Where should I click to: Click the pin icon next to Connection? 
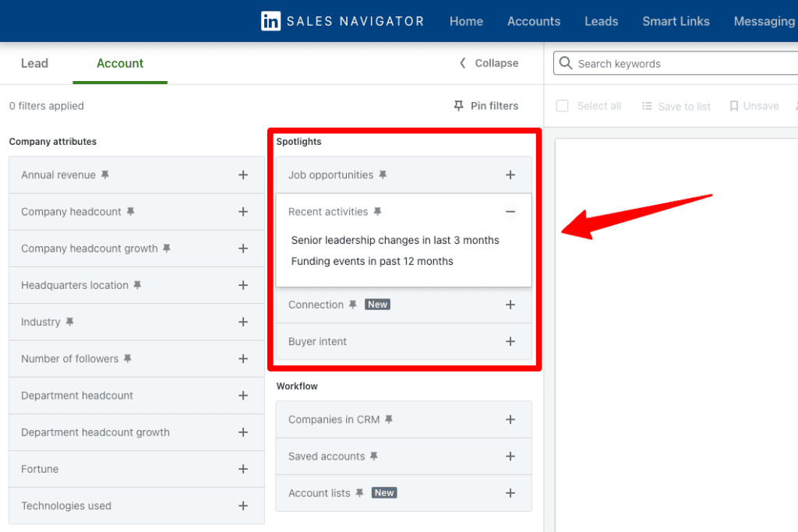click(353, 304)
